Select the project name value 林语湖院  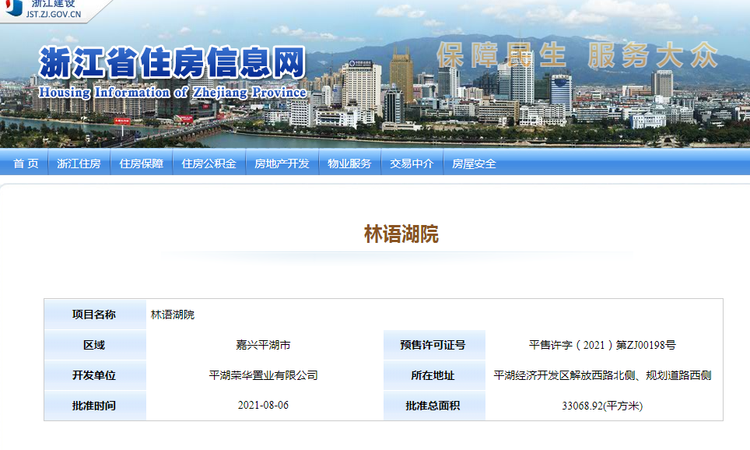point(173,315)
